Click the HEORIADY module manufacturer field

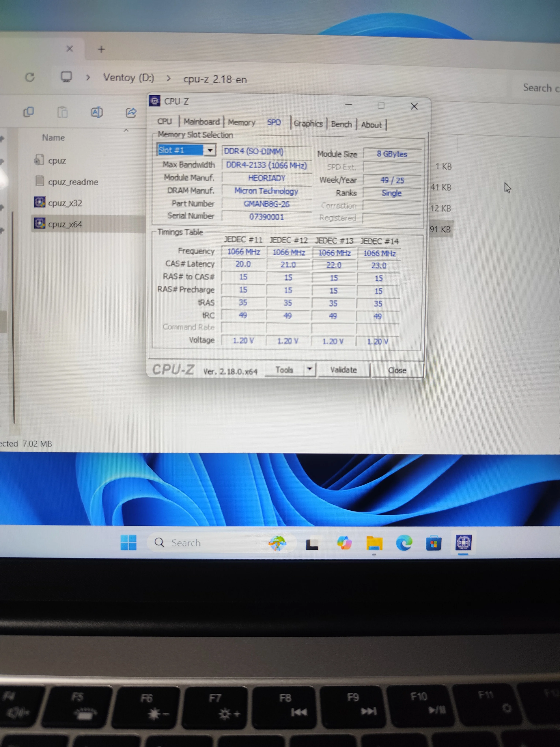tap(266, 178)
